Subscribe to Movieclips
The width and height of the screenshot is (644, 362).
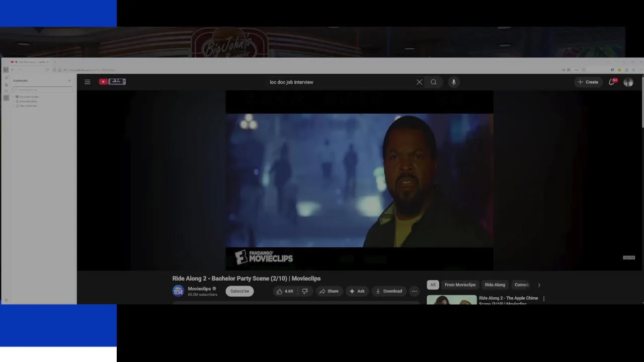point(239,291)
